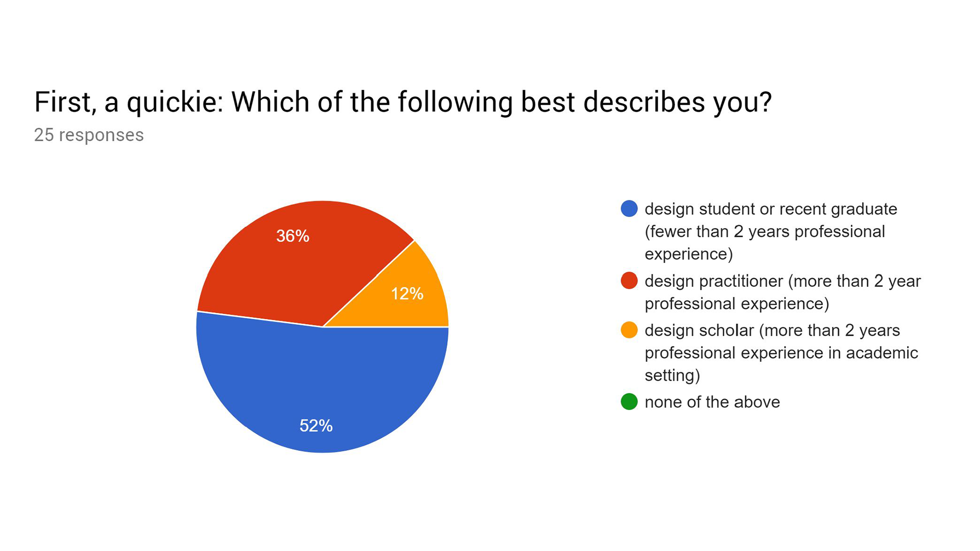Click the 12% label in the pie chart
This screenshot has width=980, height=551.
pos(407,293)
